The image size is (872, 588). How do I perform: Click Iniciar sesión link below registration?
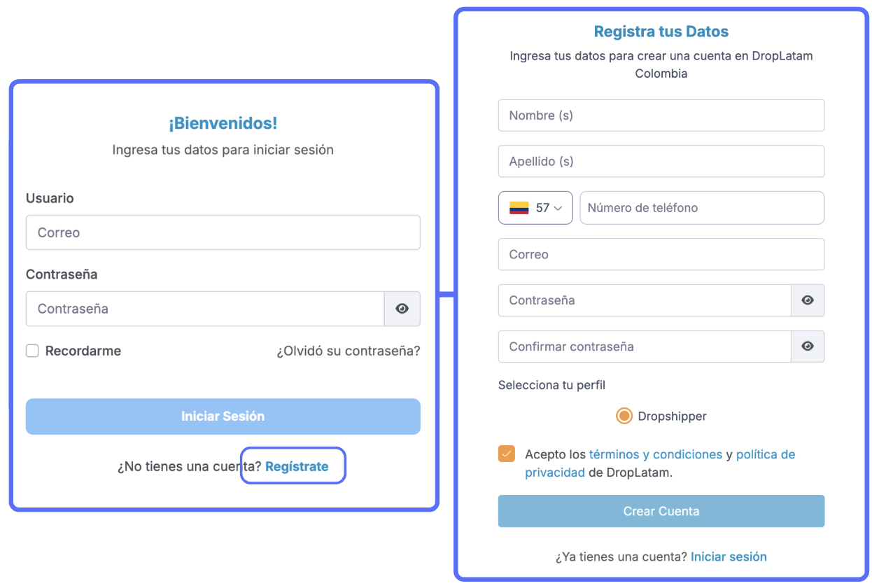[729, 557]
